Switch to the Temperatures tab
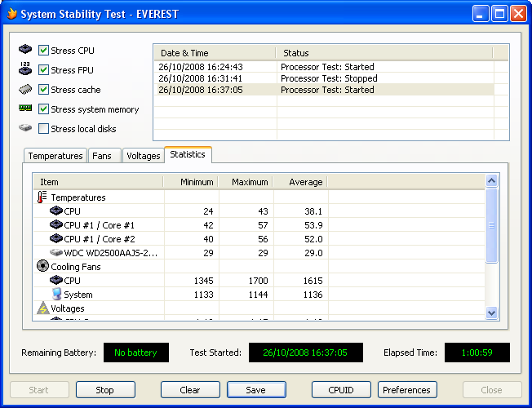The height and width of the screenshot is (408, 532). tap(55, 156)
